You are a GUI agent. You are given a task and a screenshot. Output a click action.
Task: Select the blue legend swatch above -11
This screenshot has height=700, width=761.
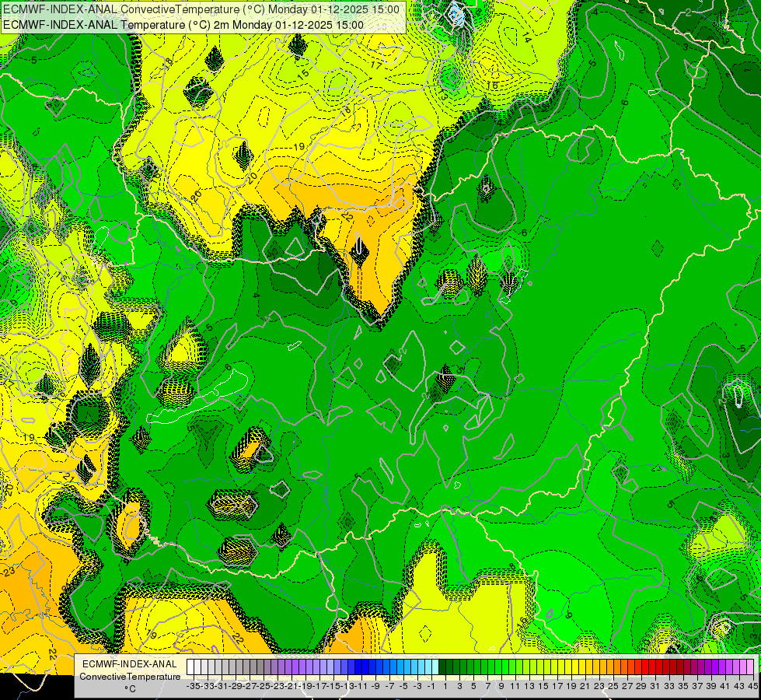[x=358, y=667]
